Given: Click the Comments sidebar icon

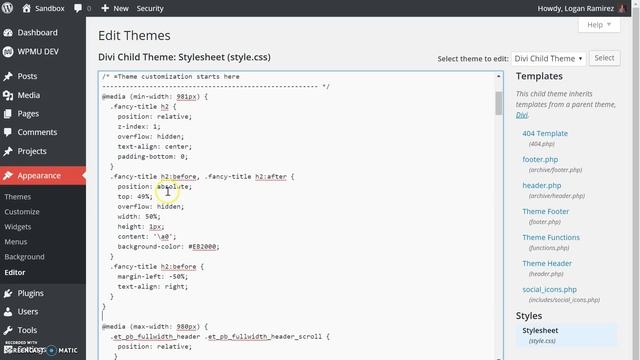Looking at the screenshot, I should [8, 132].
